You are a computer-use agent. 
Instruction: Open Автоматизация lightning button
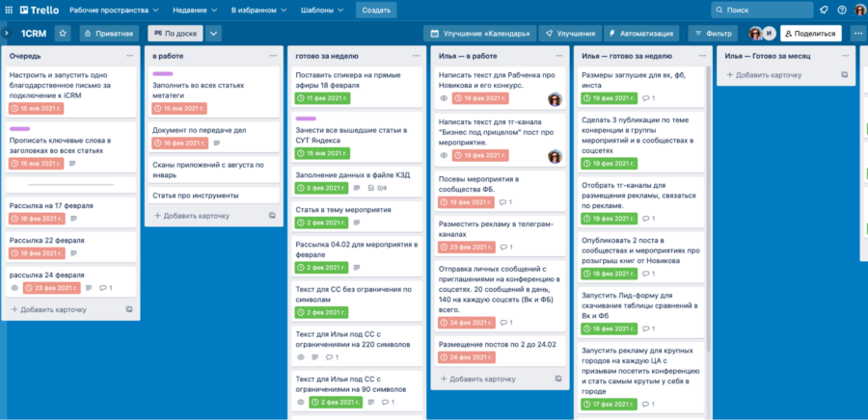coord(641,33)
